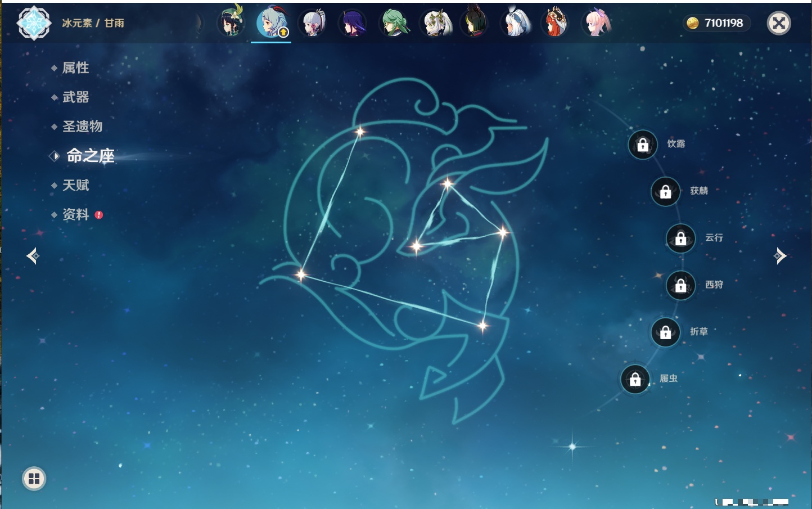Click the red alert badge beside 资料
This screenshot has height=509, width=812.
point(99,215)
